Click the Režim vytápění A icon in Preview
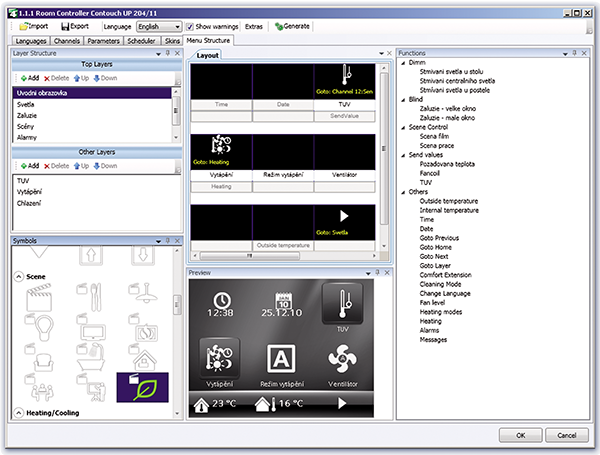The image size is (600, 455). [281, 359]
